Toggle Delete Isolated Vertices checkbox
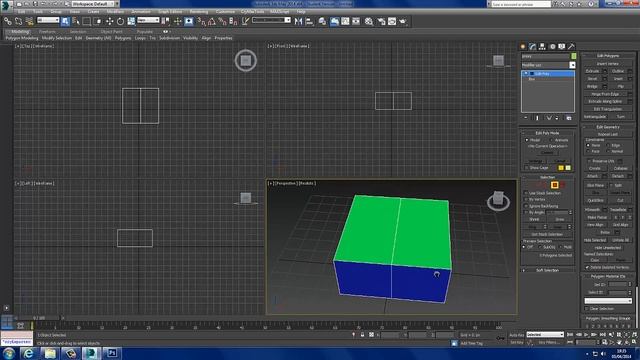The width and height of the screenshot is (640, 360). click(x=587, y=267)
